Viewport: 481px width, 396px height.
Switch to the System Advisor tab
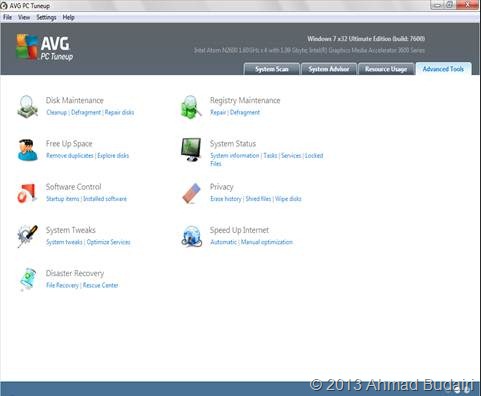pyautogui.click(x=329, y=69)
